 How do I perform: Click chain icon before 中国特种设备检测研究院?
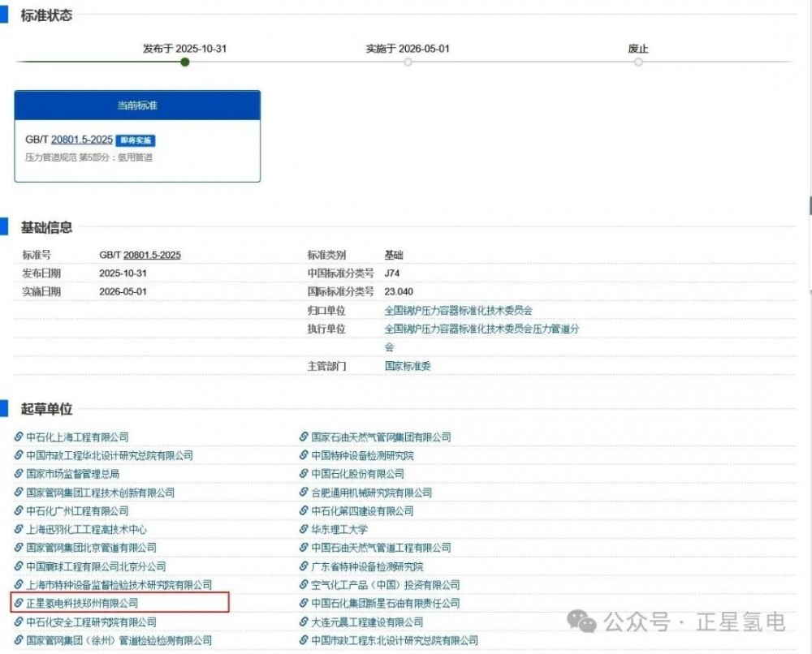(x=304, y=456)
